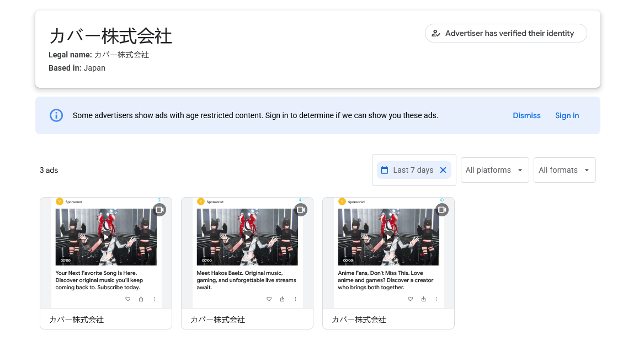The height and width of the screenshot is (356, 644).
Task: Remove the Last 7 days filter with X
Action: [443, 170]
